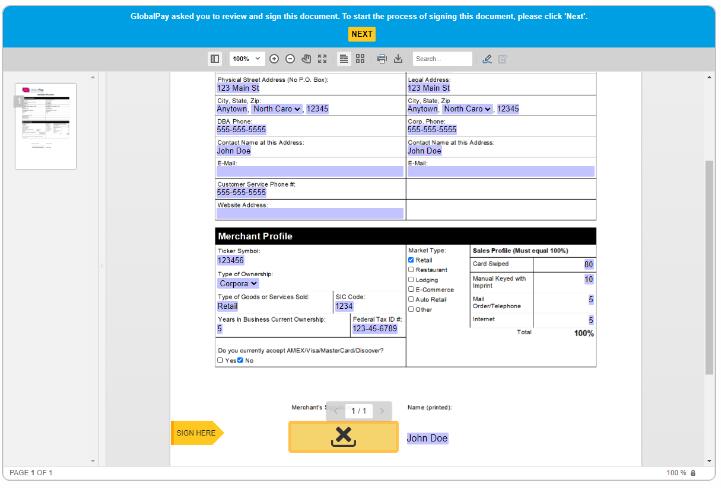Edit the Federal Tax ID field
The width and height of the screenshot is (721, 488).
[x=375, y=329]
